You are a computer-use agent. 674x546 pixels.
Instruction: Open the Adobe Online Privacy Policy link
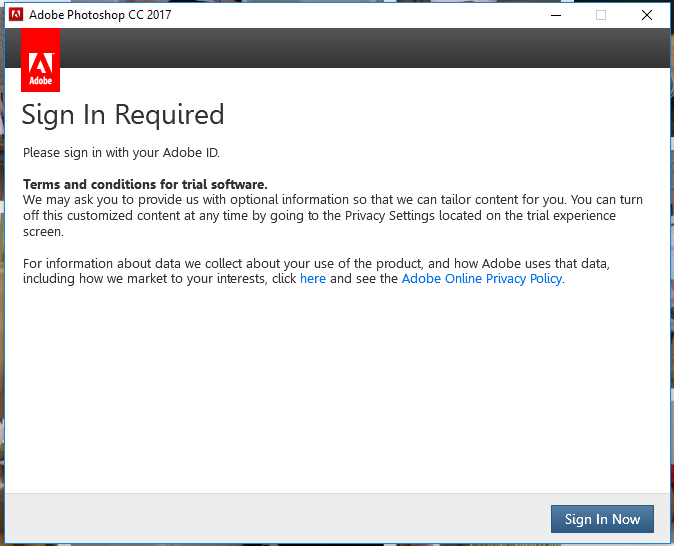tap(481, 279)
